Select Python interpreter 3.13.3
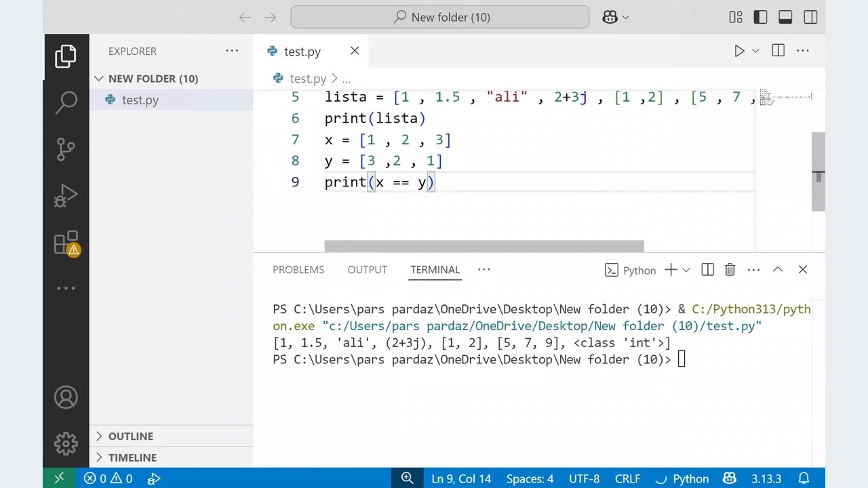Screen dimensions: 868x488 click(x=766, y=479)
